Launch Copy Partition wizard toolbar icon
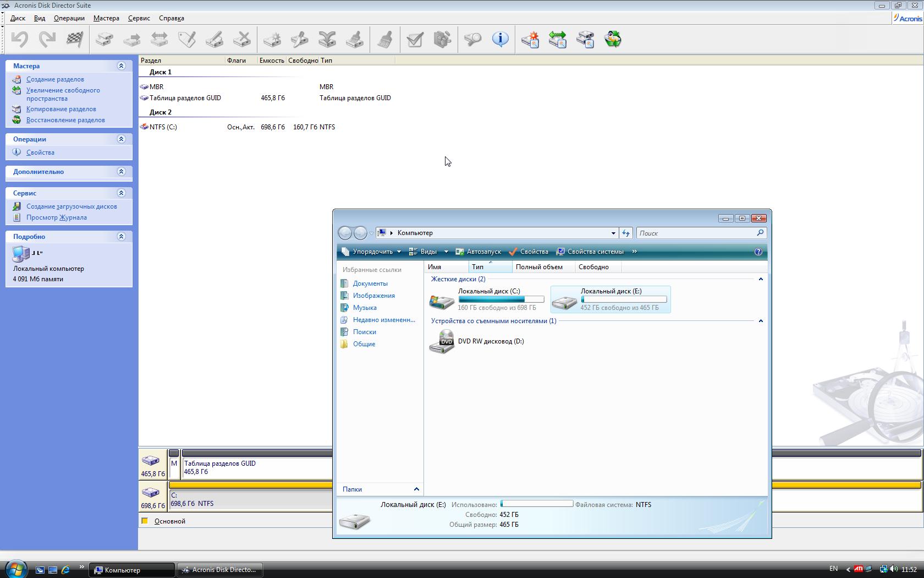924x578 pixels. coord(585,39)
